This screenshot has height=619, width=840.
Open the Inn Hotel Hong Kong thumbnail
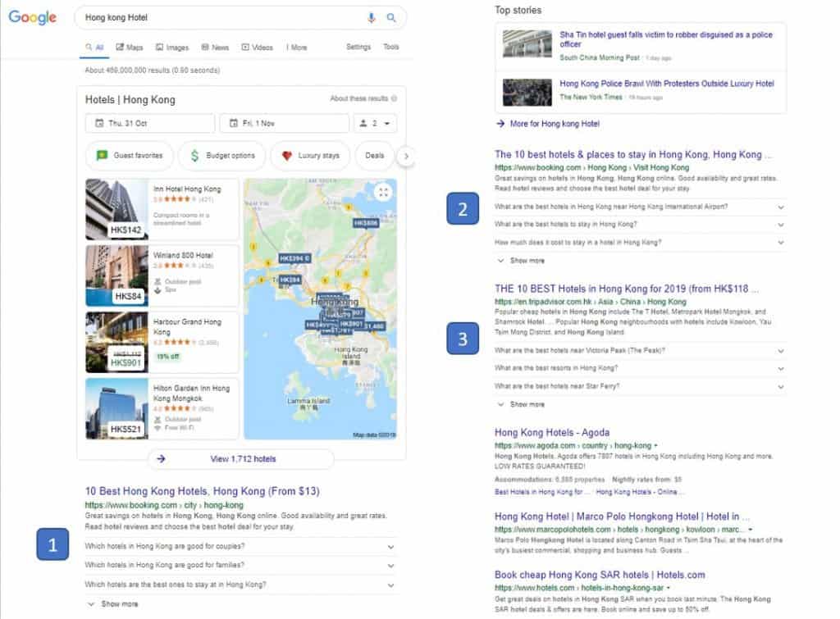pos(116,209)
